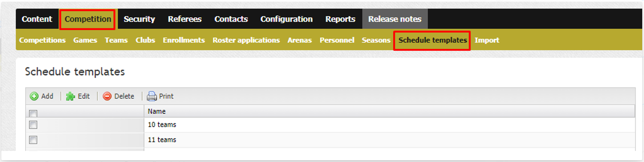The height and width of the screenshot is (162, 644).
Task: Open the Security main menu
Action: pos(139,19)
